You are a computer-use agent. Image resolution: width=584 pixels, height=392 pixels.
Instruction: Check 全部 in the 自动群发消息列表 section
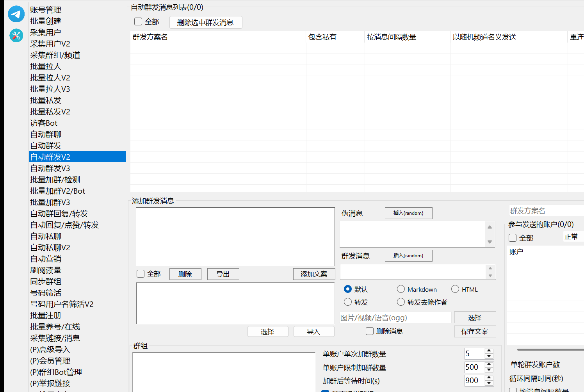[138, 22]
